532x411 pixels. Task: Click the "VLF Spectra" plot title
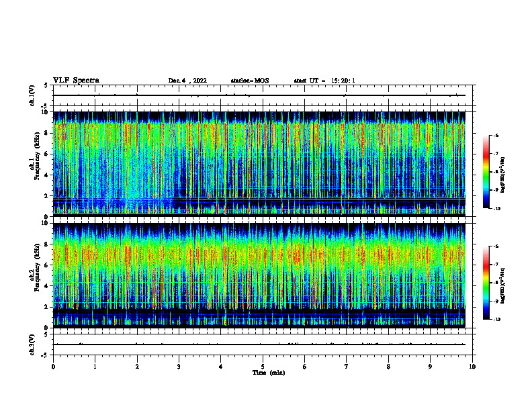coord(76,81)
